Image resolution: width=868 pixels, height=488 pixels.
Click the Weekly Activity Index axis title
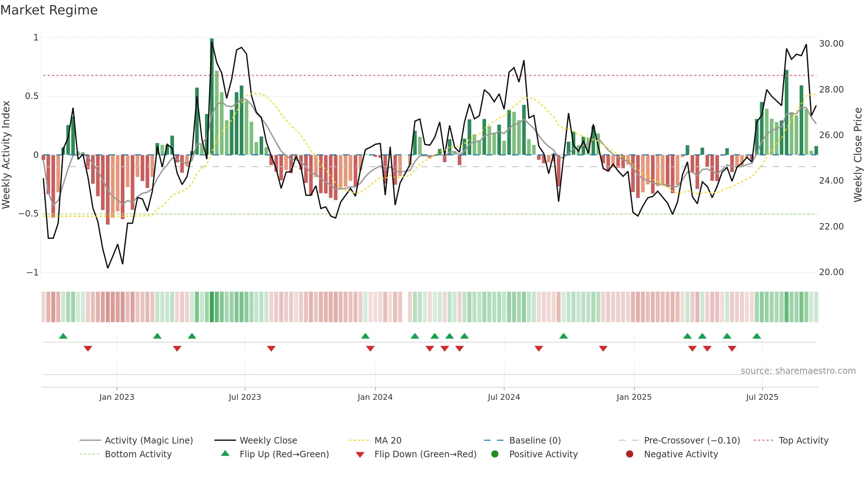tap(6, 155)
